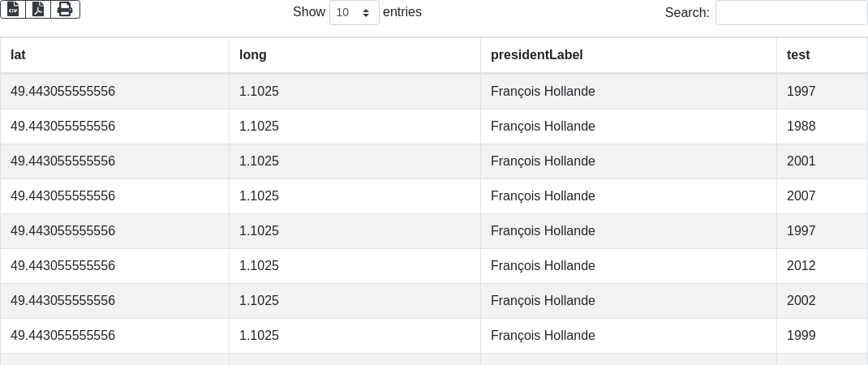The height and width of the screenshot is (365, 868).
Task: Click the test cell showing 2012
Action: [801, 266]
